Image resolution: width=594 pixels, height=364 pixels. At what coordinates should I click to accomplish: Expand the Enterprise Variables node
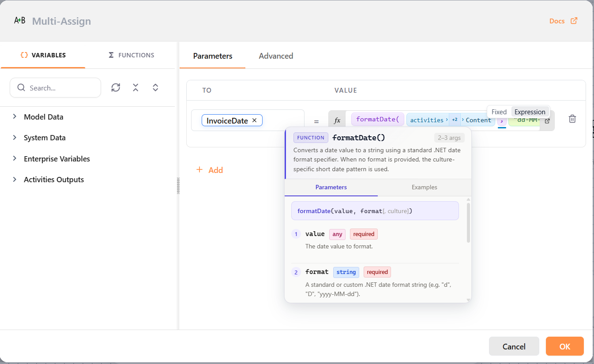(15, 158)
